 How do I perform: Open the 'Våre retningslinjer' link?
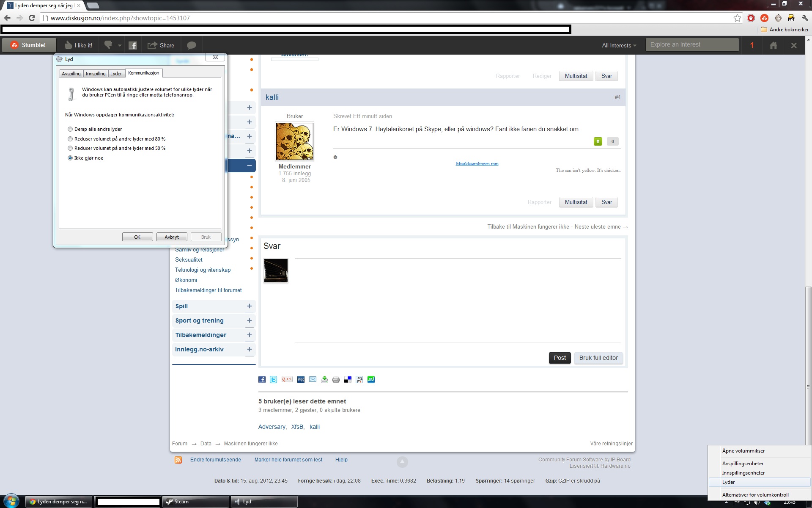click(x=611, y=444)
